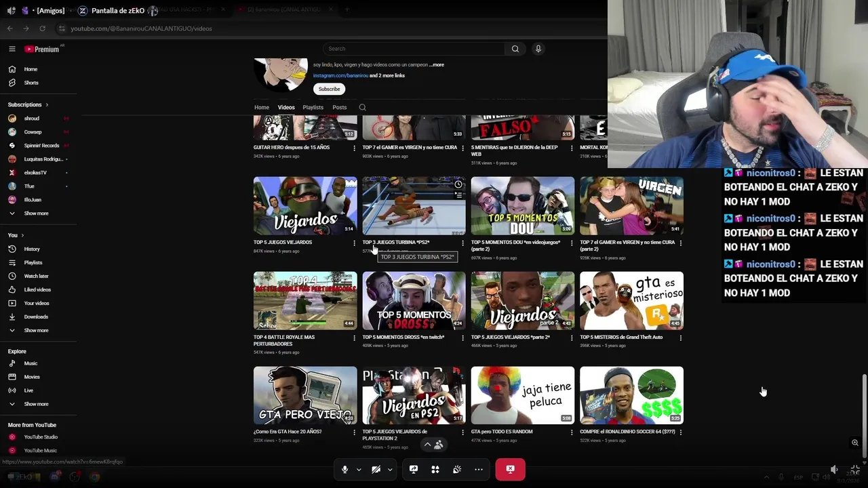868x488 pixels.
Task: Toggle microphone mute in call bar
Action: (x=344, y=469)
